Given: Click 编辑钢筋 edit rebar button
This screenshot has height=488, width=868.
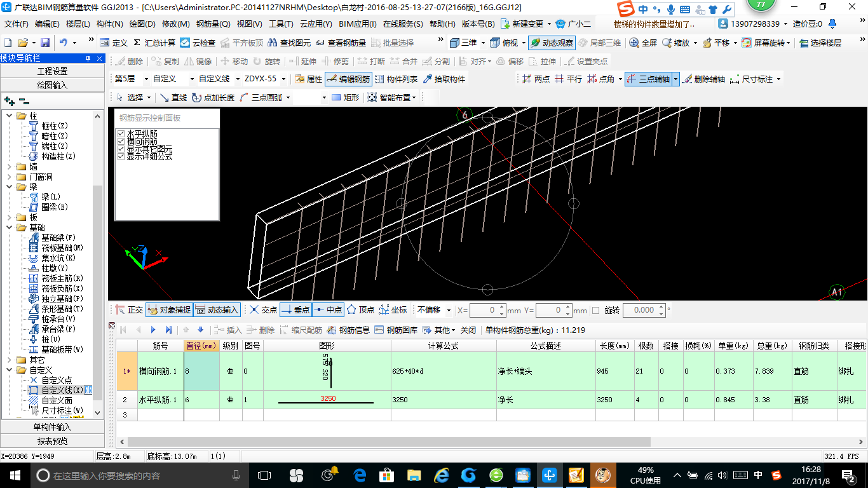Looking at the screenshot, I should point(348,79).
